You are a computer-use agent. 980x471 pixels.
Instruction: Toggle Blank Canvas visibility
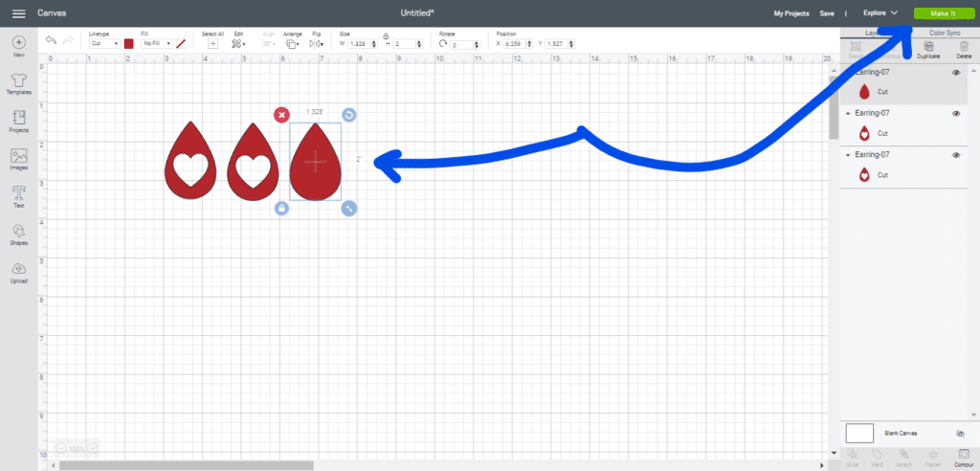coord(960,434)
